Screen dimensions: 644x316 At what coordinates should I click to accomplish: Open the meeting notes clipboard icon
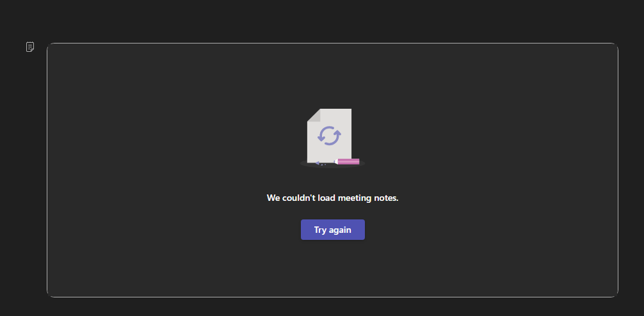point(30,47)
